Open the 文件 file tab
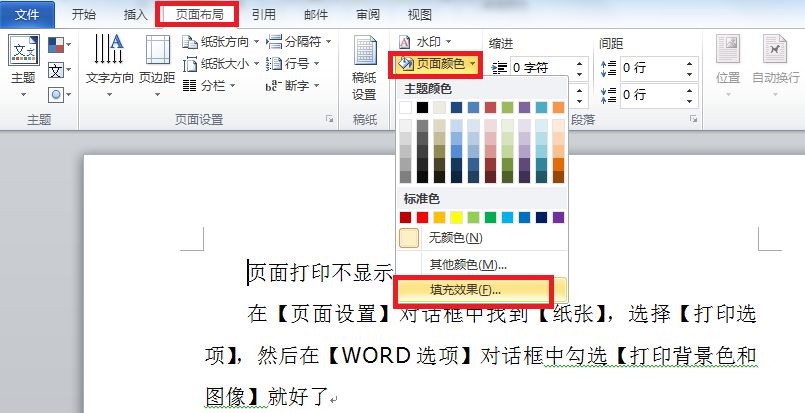The width and height of the screenshot is (805, 413). (x=27, y=14)
